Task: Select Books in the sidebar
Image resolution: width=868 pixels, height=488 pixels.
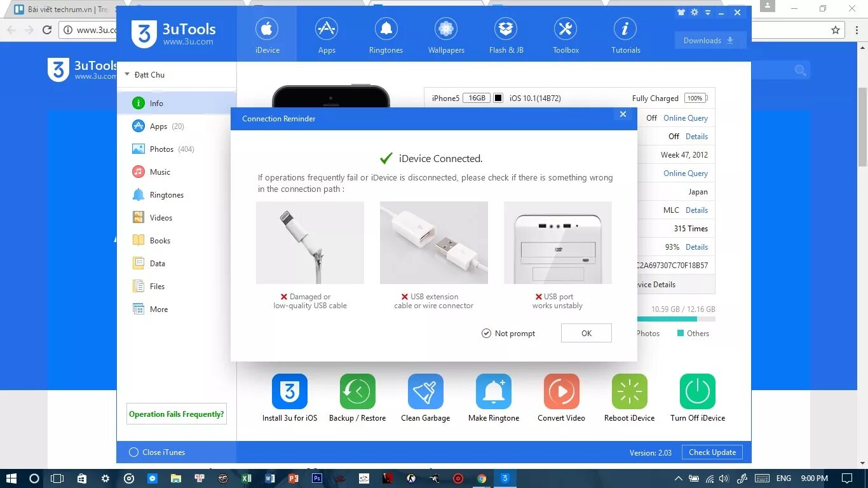Action: pyautogui.click(x=177, y=240)
